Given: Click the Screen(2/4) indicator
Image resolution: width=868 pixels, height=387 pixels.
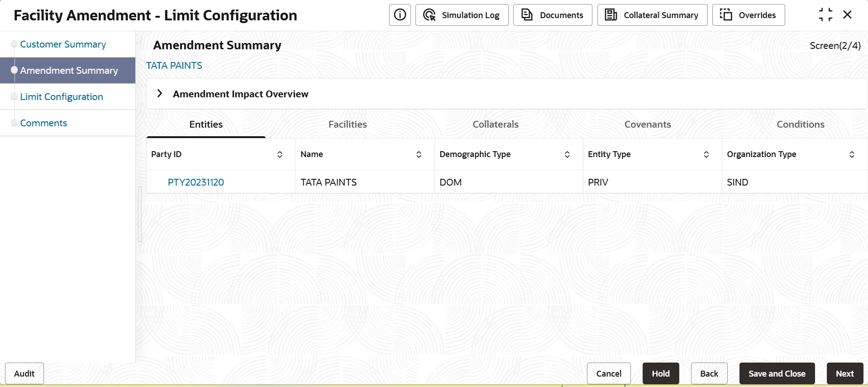Looking at the screenshot, I should point(835,46).
